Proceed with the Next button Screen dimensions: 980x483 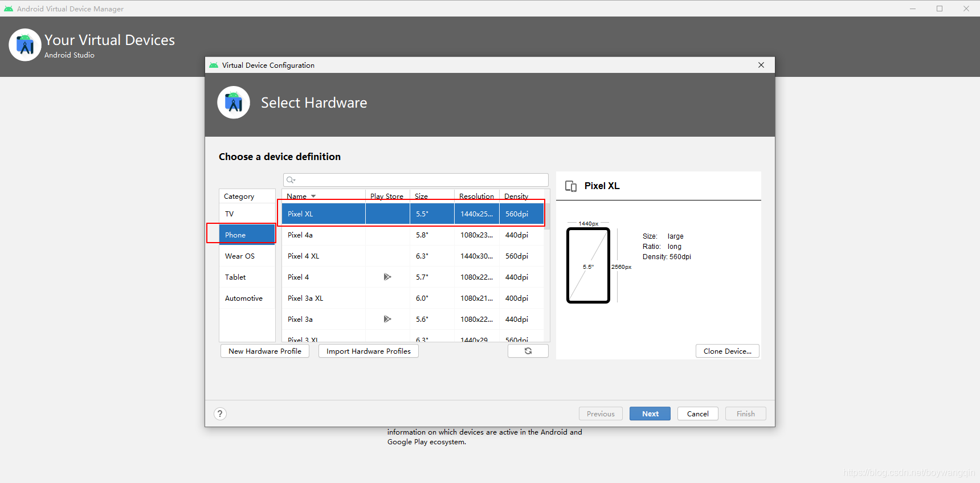[650, 414]
